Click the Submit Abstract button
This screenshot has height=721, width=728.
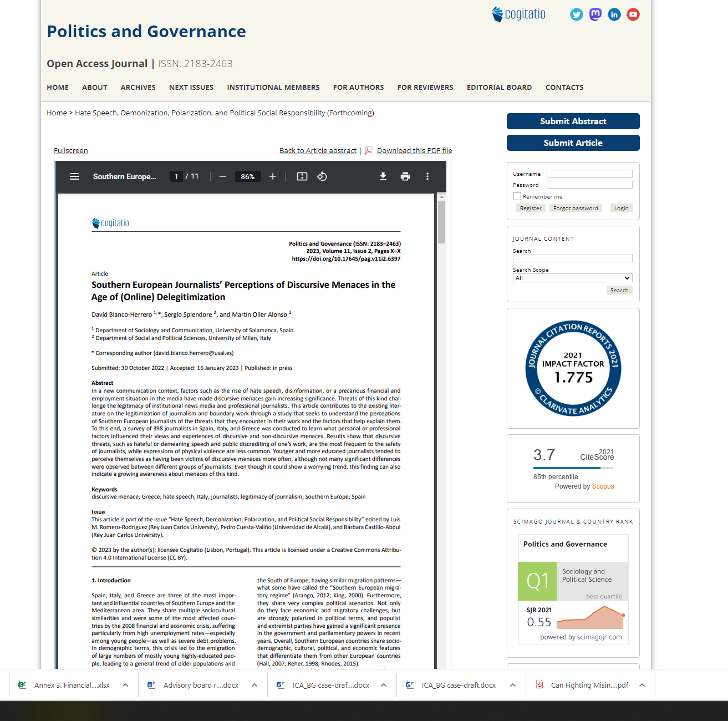[x=573, y=121]
